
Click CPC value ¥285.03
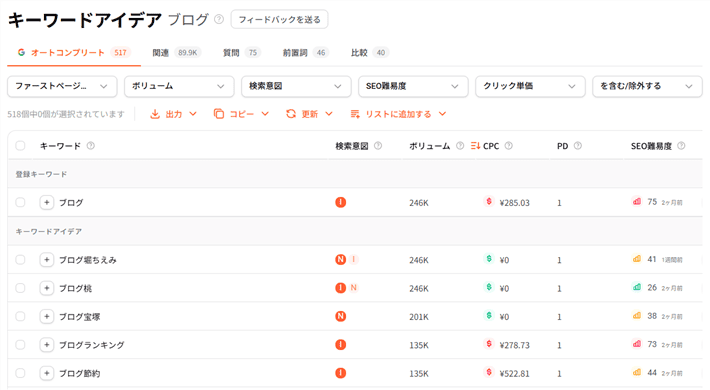(x=514, y=203)
